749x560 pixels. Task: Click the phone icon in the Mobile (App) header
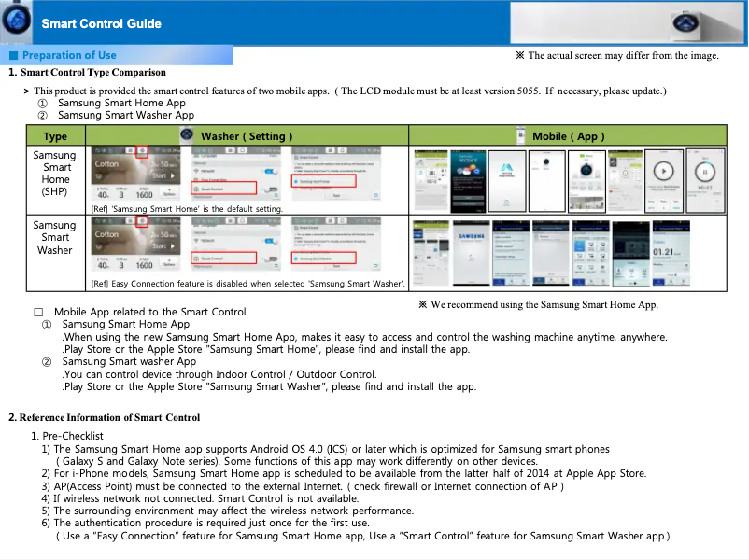point(520,136)
